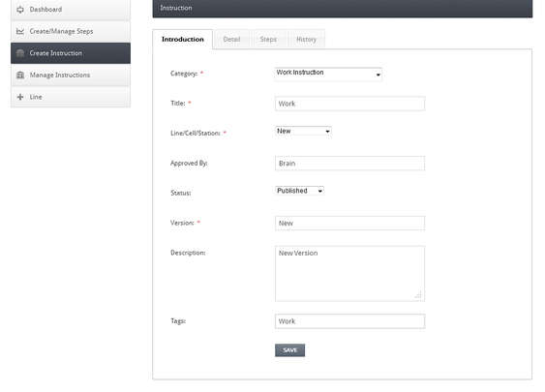Click the Description field label
This screenshot has width=545, height=392.
pyautogui.click(x=188, y=253)
